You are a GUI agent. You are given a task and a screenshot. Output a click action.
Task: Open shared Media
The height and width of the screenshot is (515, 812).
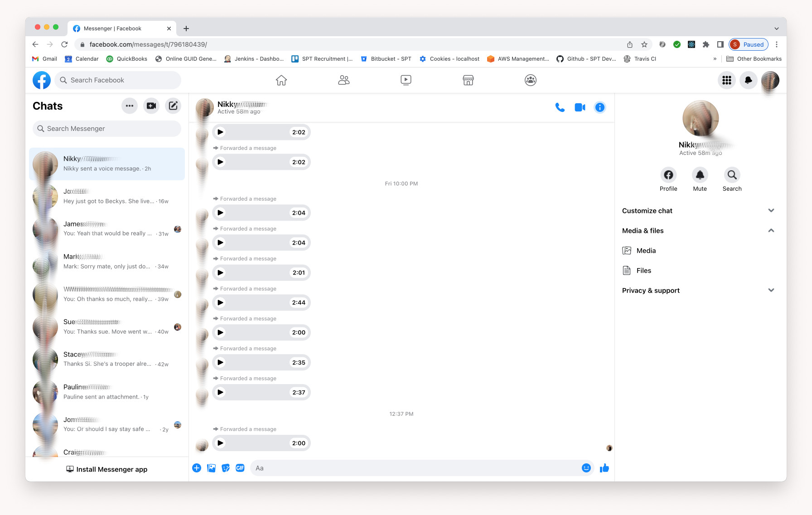pos(698,250)
